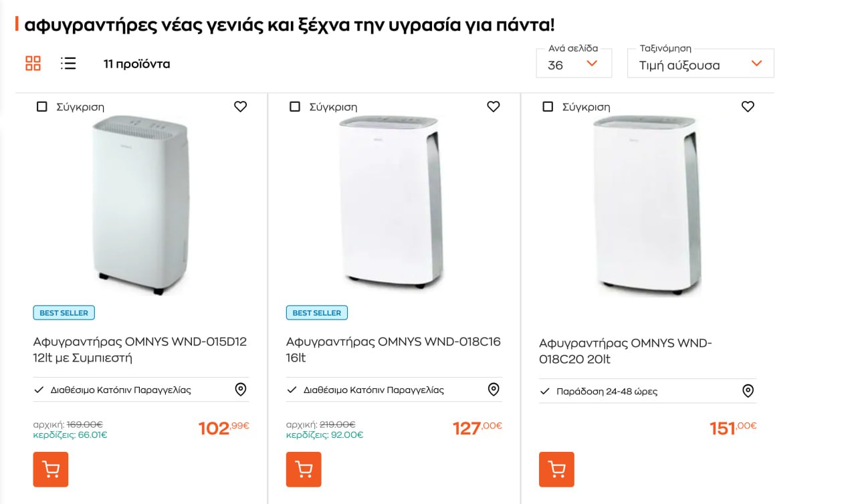The image size is (856, 504).
Task: Open product title Αφυγραντήρας OMNYS WND-018C16 16lt
Action: coord(393,350)
